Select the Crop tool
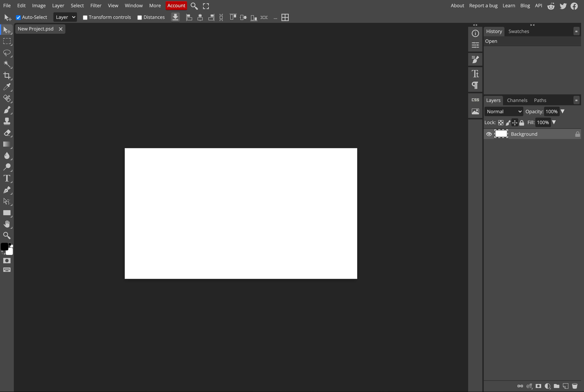 click(7, 75)
